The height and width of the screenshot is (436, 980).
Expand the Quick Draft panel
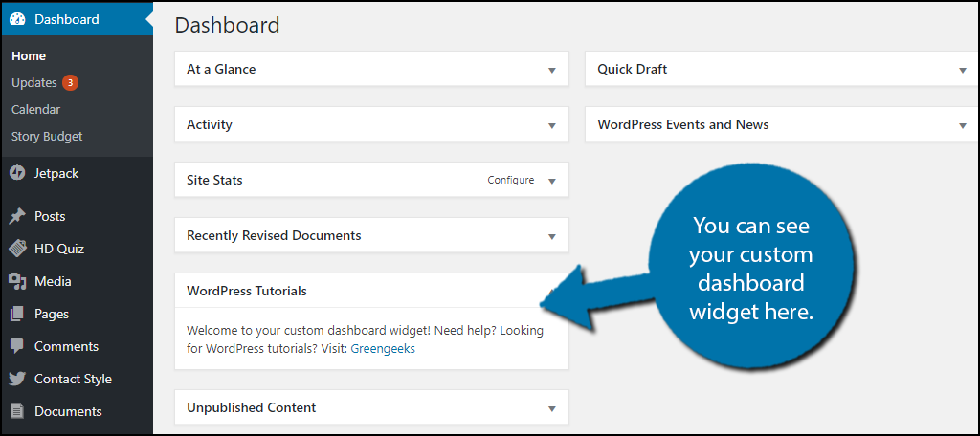[x=963, y=70]
